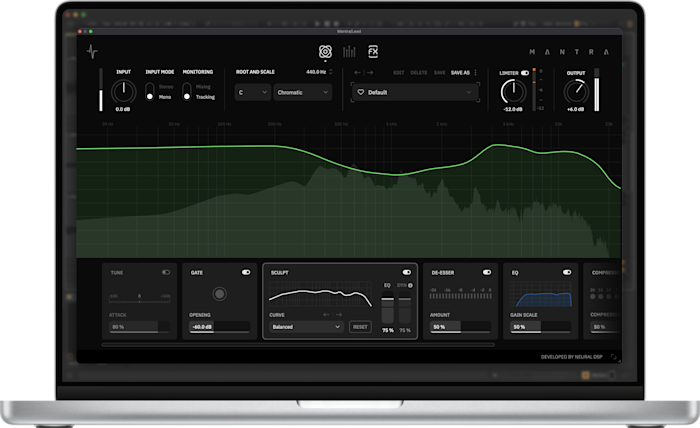Screen dimensions: 700x428
Task: Click the +6.0 dB output value
Action: pyautogui.click(x=575, y=109)
